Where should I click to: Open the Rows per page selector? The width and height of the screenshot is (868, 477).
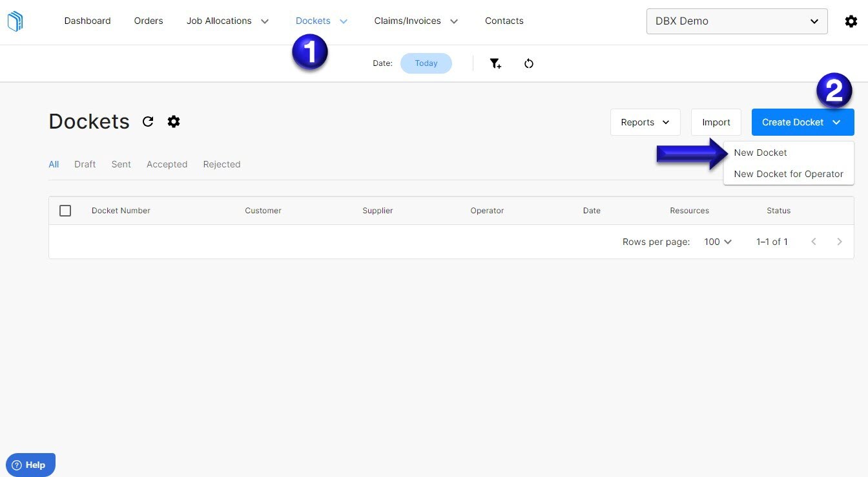click(717, 241)
